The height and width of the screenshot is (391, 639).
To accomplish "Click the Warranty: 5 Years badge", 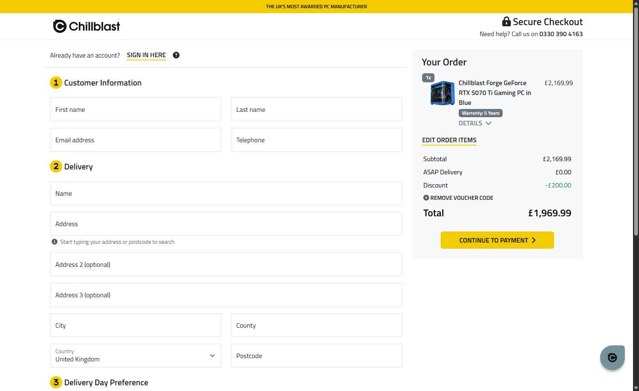I will (480, 113).
